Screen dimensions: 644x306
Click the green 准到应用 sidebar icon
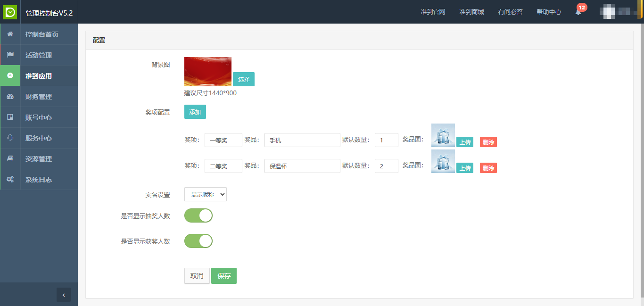click(x=10, y=76)
